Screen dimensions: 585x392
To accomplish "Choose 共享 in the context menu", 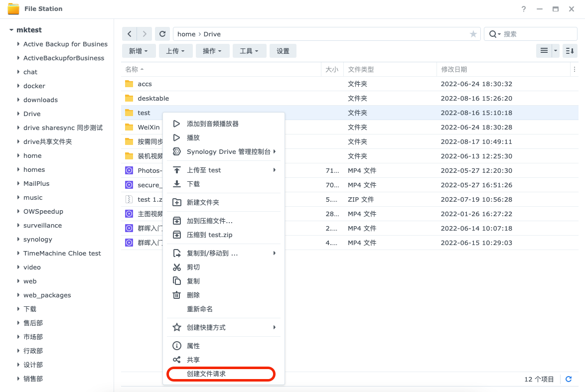I will point(223,360).
